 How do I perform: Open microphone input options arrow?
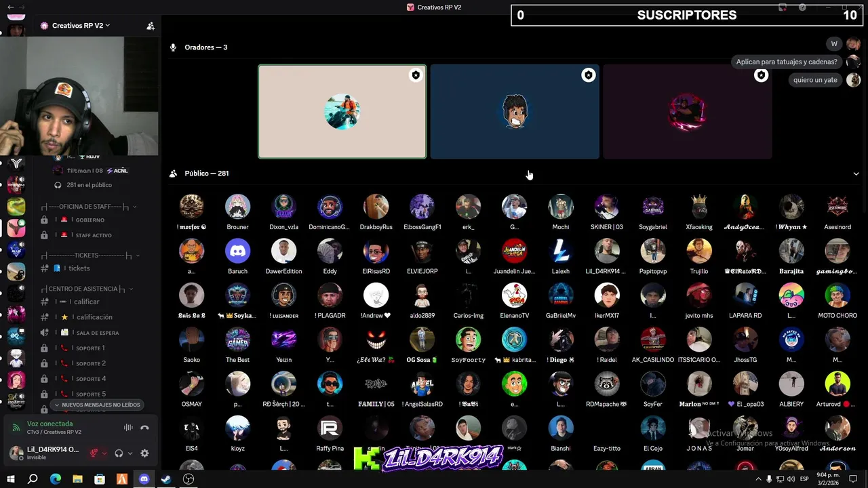click(104, 453)
